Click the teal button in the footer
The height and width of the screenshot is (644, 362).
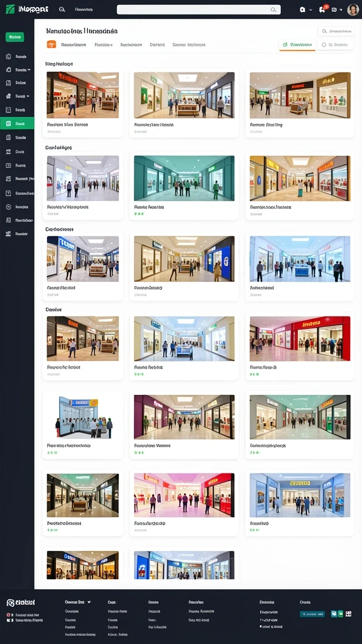pyautogui.click(x=312, y=614)
